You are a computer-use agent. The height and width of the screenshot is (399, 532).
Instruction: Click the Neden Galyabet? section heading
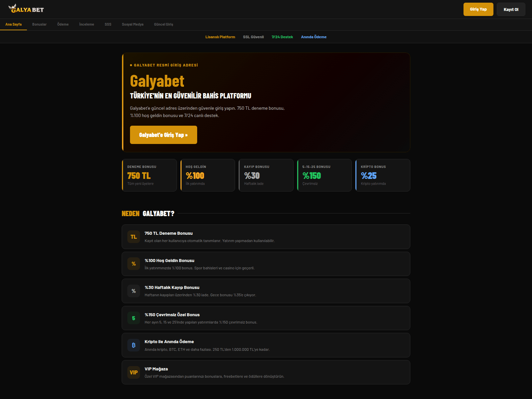[148, 213]
